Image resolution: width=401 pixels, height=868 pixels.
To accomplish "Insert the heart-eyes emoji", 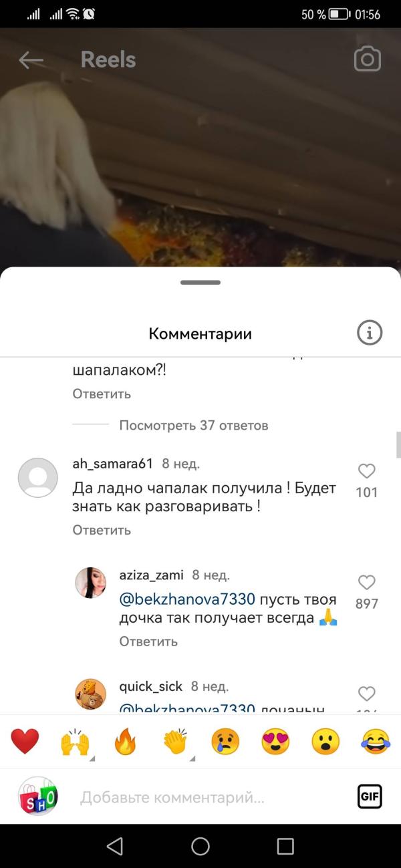I will pyautogui.click(x=275, y=742).
